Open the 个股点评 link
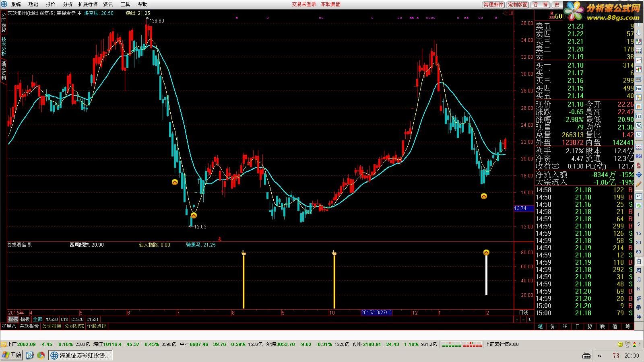Screen dimensions: 644x362 (x=97, y=326)
